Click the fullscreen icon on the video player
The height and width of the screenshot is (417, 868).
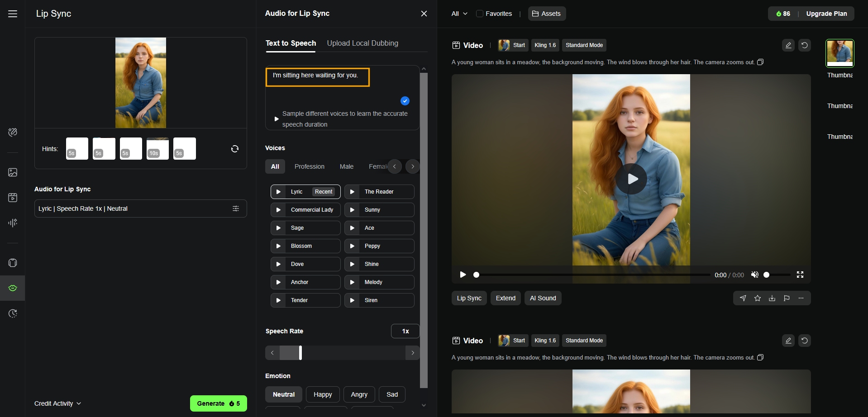coord(800,275)
